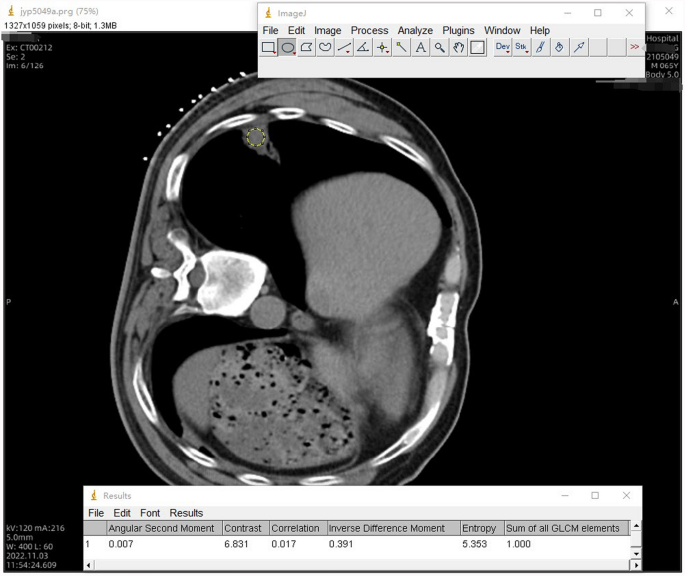Select the 0.391 value in Results

341,544
